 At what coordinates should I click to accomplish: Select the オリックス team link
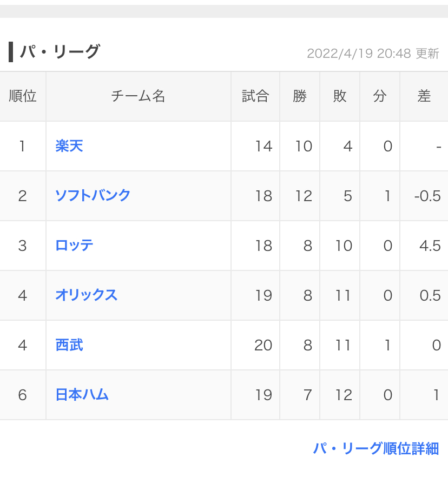pos(87,295)
